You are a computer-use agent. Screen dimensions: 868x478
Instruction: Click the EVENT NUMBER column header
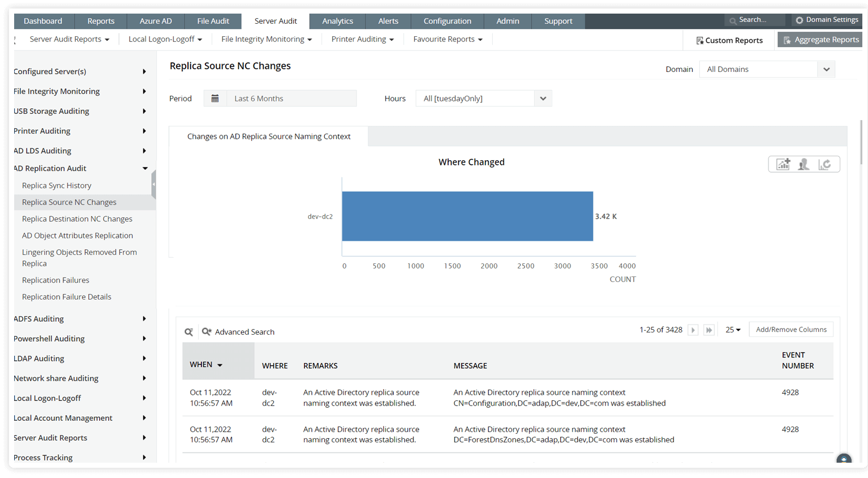pos(798,360)
